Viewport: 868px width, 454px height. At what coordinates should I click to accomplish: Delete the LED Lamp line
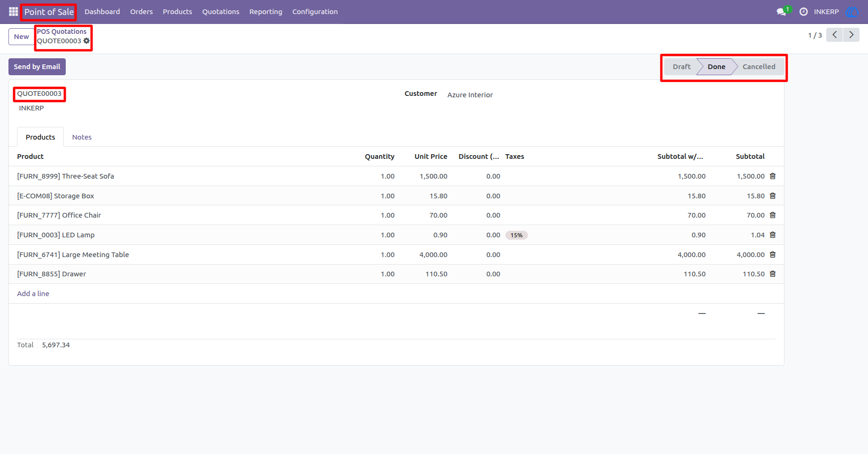773,235
